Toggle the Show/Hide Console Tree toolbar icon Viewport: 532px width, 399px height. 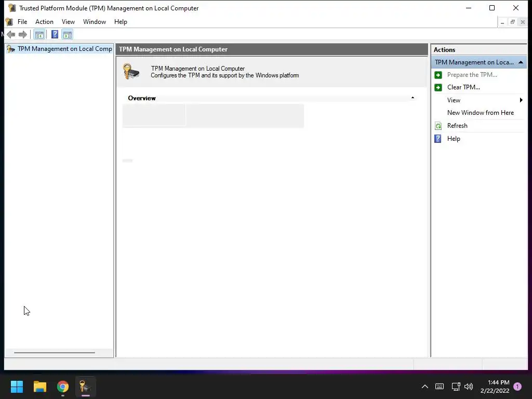39,35
